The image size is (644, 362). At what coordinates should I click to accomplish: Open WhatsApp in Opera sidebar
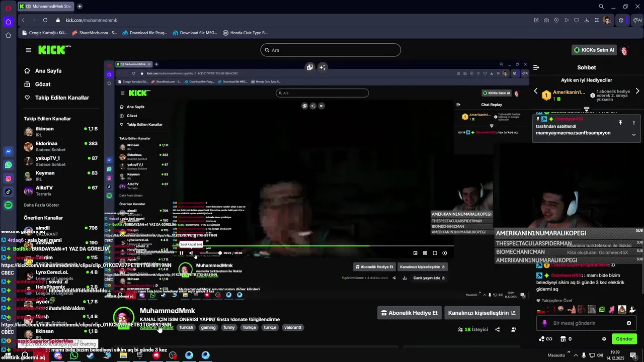[x=9, y=165]
